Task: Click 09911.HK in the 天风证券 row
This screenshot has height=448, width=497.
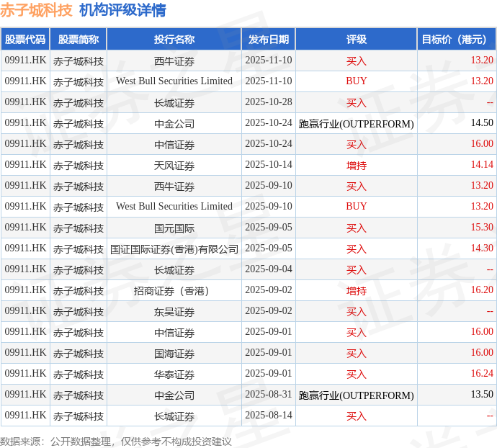Action: pyautogui.click(x=25, y=165)
